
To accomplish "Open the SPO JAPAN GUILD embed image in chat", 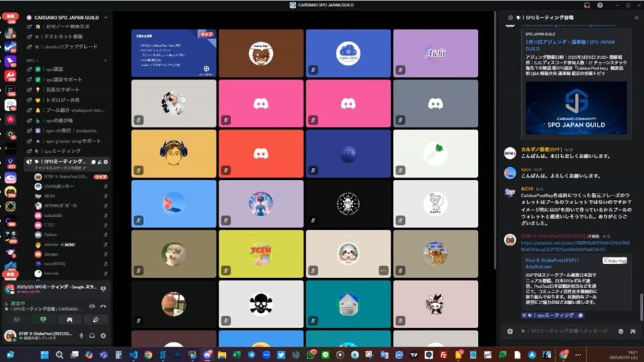I will (576, 108).
